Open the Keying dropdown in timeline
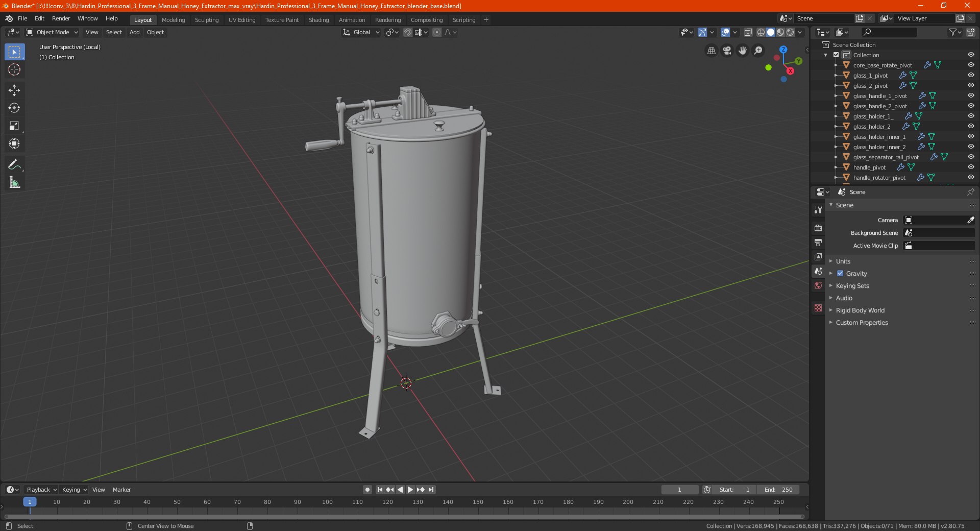The image size is (980, 531). click(74, 490)
